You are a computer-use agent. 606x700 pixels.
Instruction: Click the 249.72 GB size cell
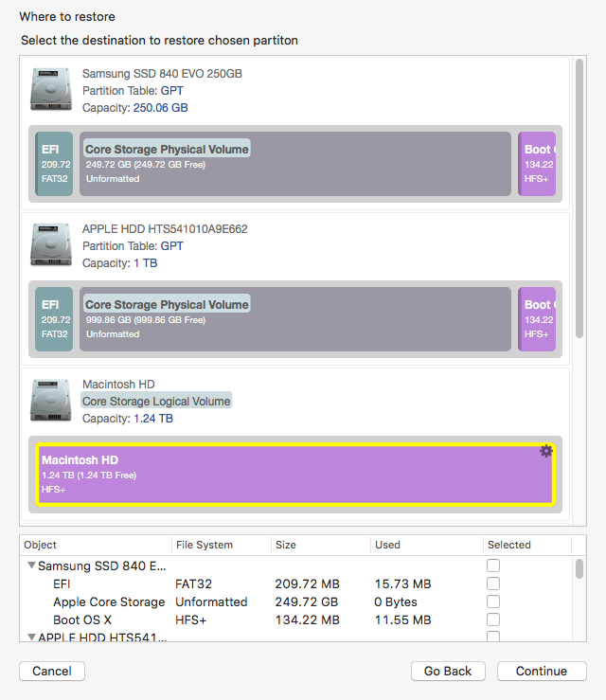pos(307,601)
